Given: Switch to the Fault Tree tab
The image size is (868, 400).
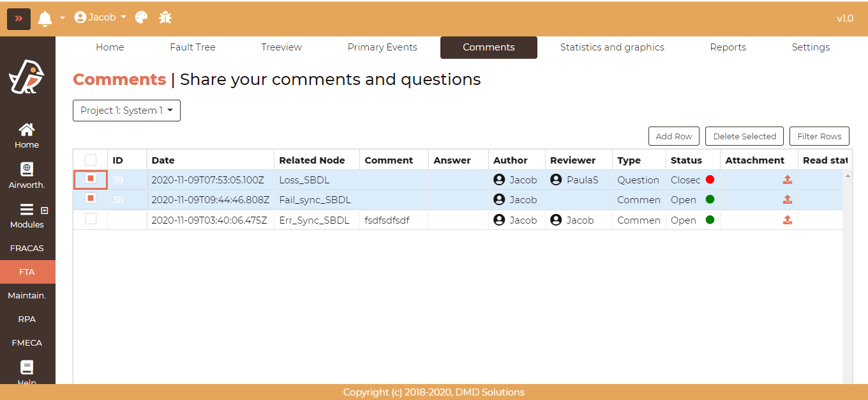Looking at the screenshot, I should 192,47.
